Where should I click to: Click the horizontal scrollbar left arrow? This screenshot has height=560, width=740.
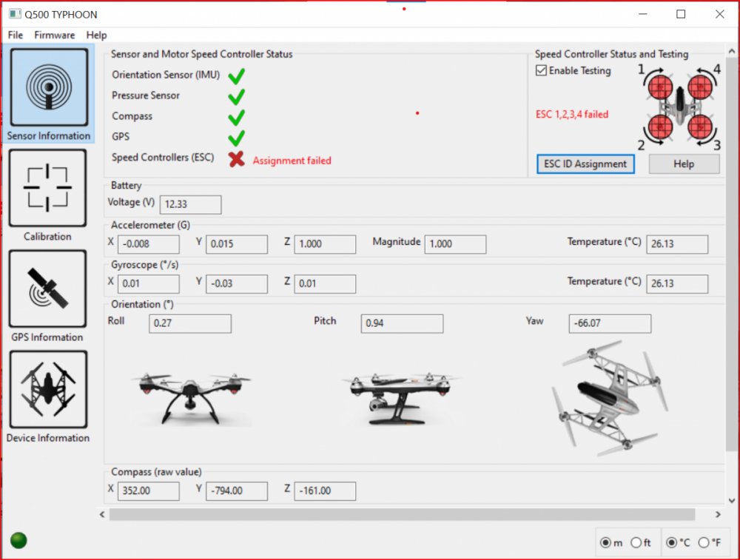coord(102,514)
